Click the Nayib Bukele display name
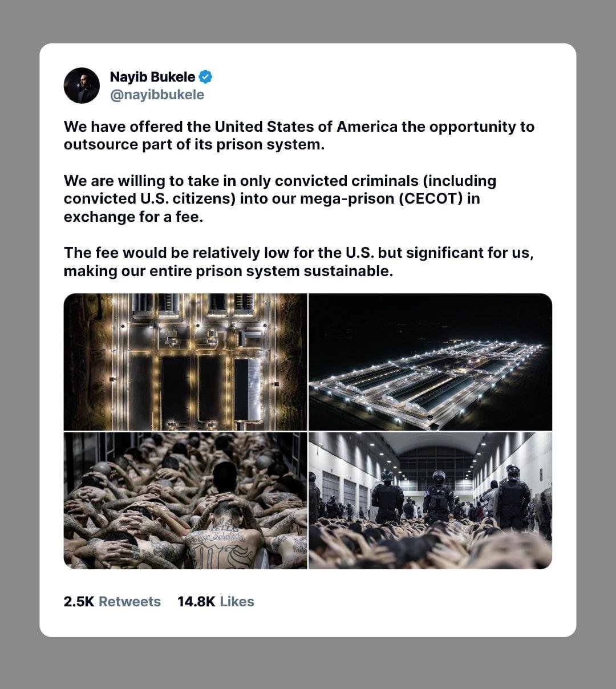 152,77
